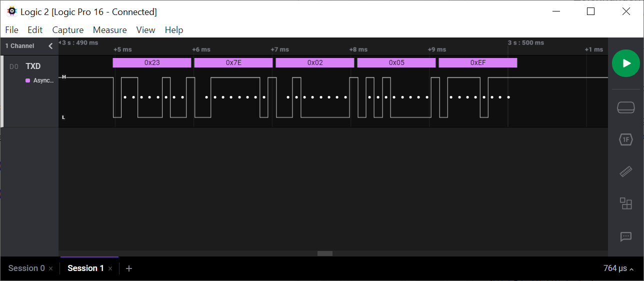644x281 pixels.
Task: Open the Capture menu
Action: [68, 30]
